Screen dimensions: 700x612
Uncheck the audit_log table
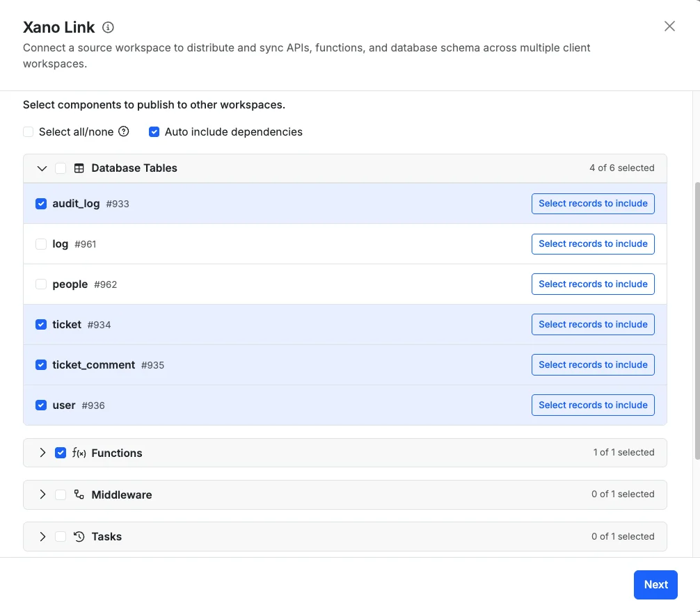(x=40, y=203)
